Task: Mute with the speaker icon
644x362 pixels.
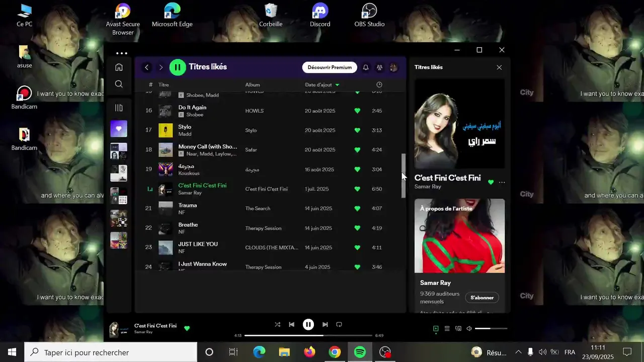Action: coord(469,329)
